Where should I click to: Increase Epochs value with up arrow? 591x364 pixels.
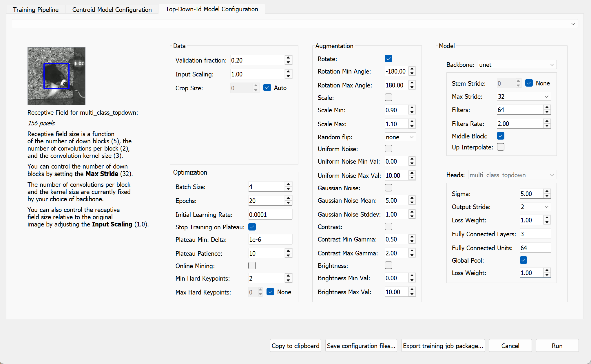pyautogui.click(x=288, y=198)
